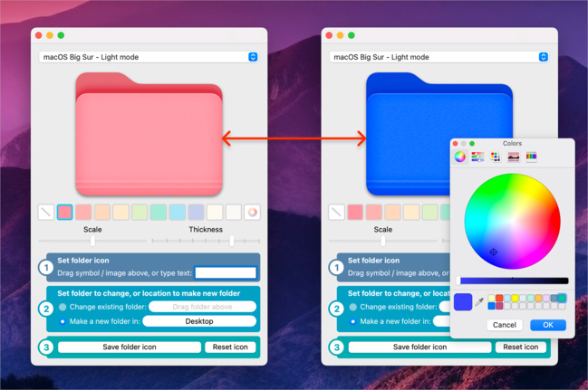Click the brightness slider in Colors panel
Image resolution: width=588 pixels, height=390 pixels.
point(513,281)
